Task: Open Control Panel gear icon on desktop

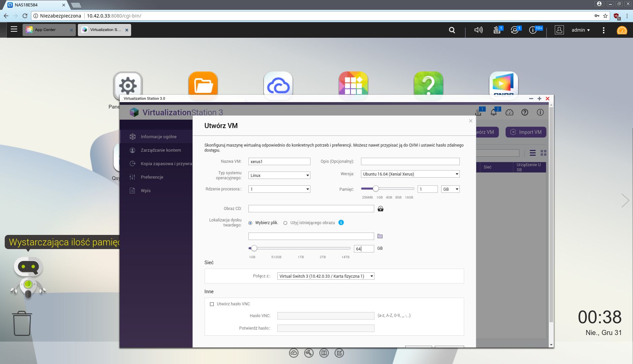Action: click(x=128, y=86)
